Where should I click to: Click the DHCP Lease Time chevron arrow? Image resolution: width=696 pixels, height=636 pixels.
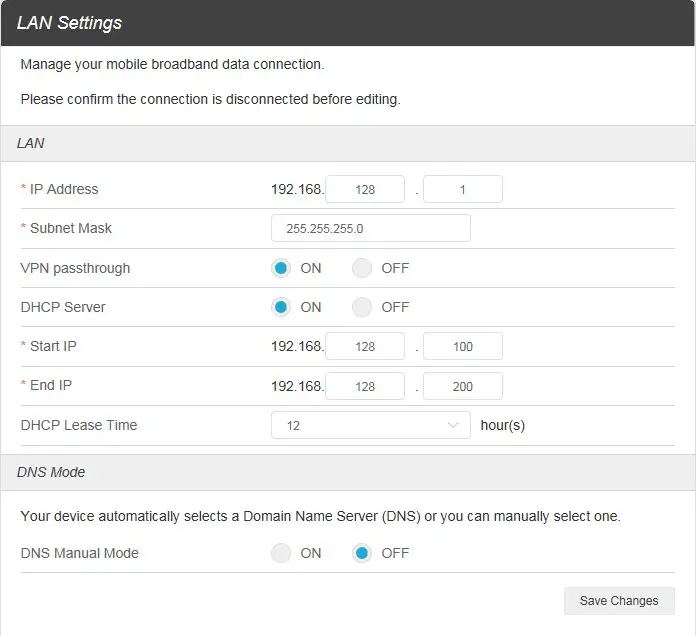[453, 425]
